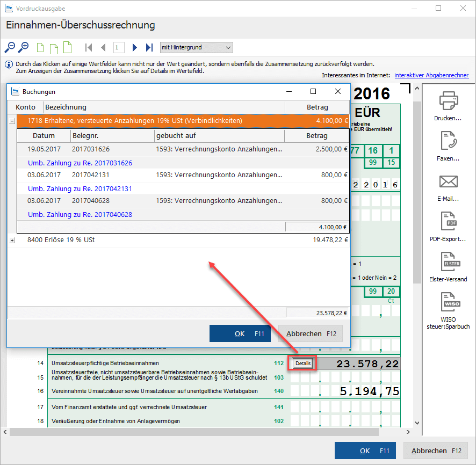Zoom out with the minus magnifier icon
This screenshot has width=476, height=465.
click(x=10, y=48)
